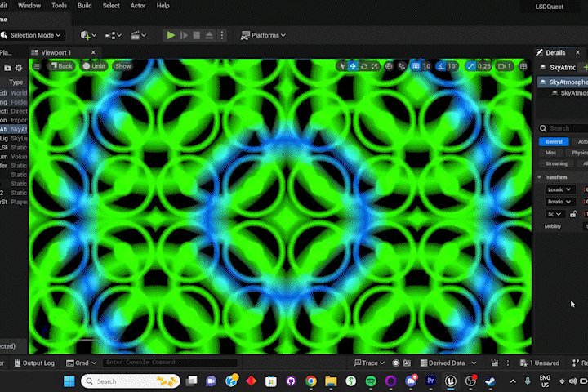Open the Trace dropdown
Image resolution: width=588 pixels, height=392 pixels.
369,363
